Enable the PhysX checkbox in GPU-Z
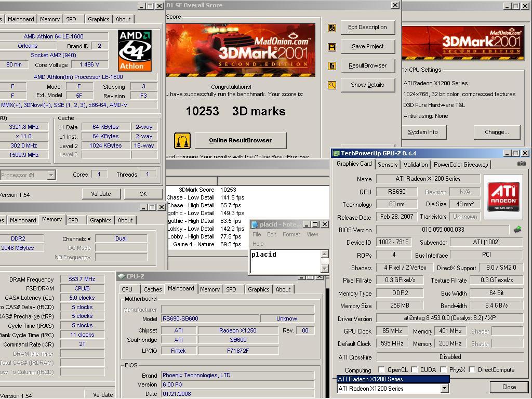Viewport: 532px width, 399px height. click(443, 369)
